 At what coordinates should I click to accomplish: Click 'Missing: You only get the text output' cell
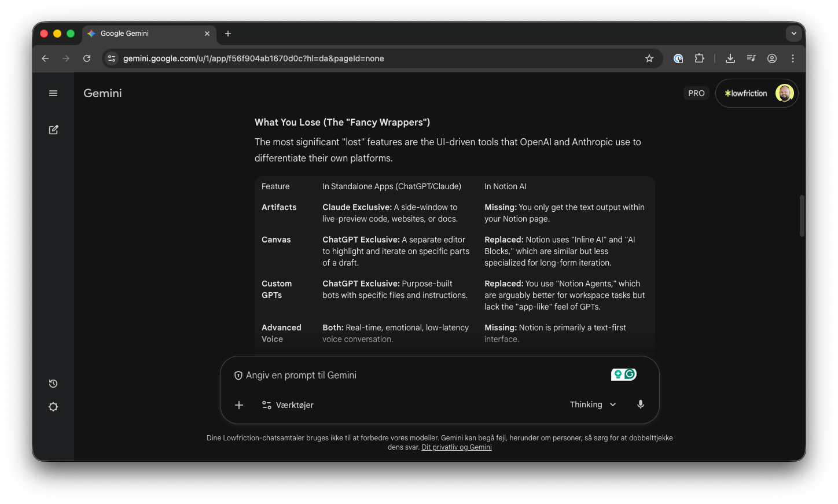point(564,213)
